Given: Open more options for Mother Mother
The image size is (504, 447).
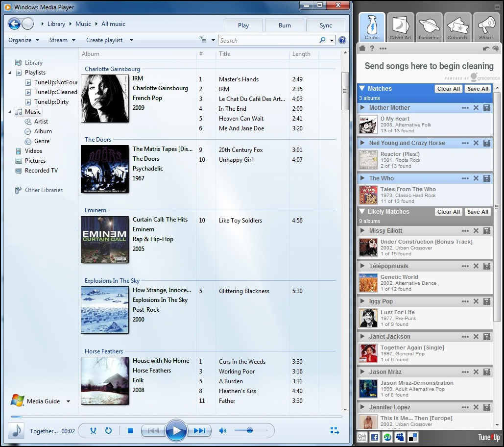Looking at the screenshot, I should pos(465,108).
